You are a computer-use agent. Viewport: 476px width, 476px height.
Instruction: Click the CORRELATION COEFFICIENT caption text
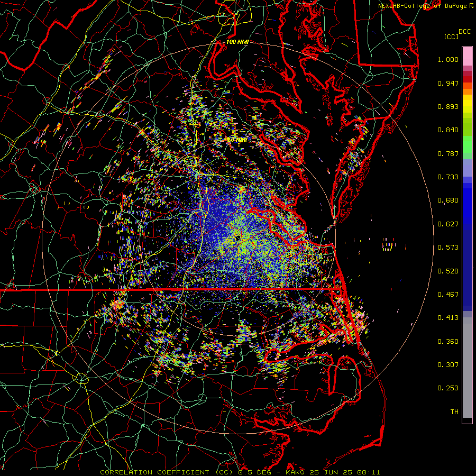154,472
